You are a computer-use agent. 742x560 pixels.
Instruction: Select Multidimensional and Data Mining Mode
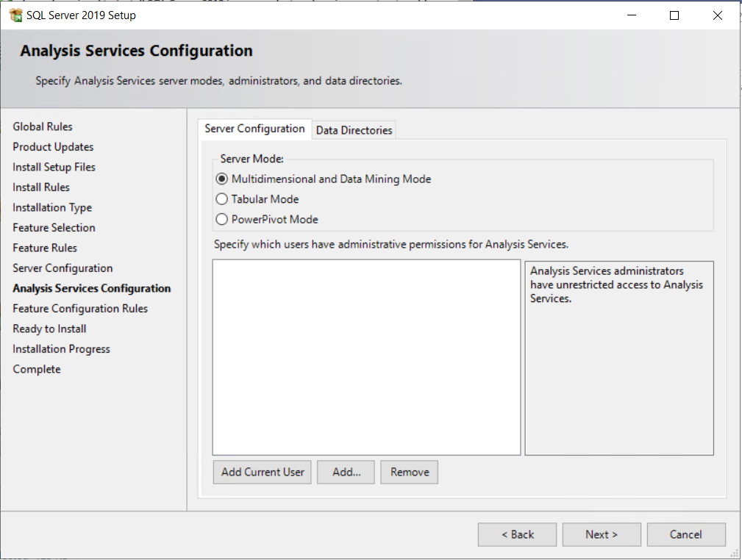[x=221, y=179]
